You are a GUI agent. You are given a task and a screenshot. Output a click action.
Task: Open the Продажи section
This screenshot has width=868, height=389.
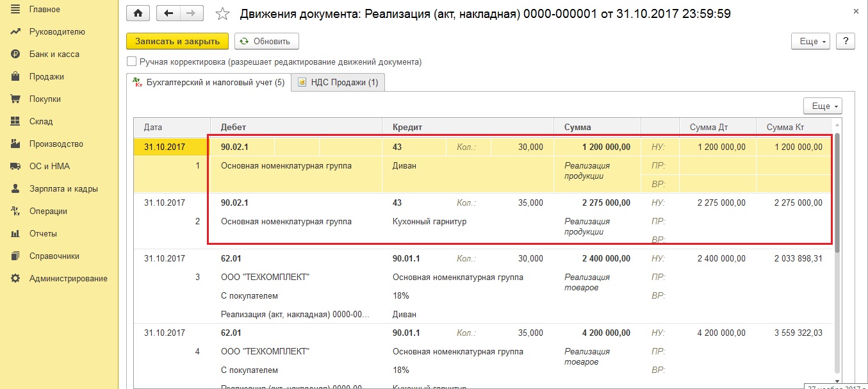47,76
